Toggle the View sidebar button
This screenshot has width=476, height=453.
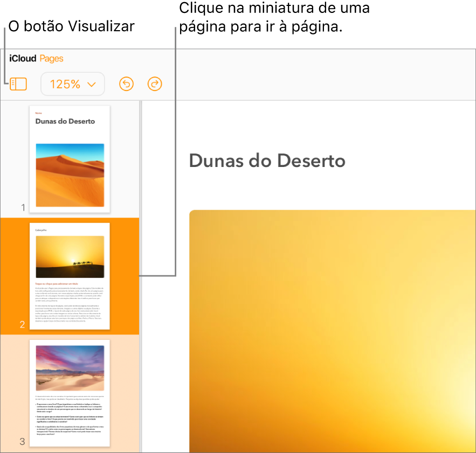point(18,84)
